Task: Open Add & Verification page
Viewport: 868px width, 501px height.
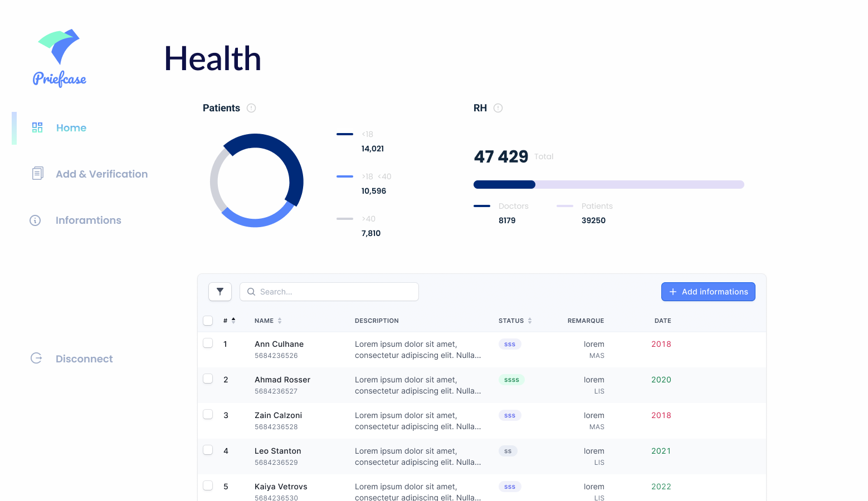Action: coord(102,174)
